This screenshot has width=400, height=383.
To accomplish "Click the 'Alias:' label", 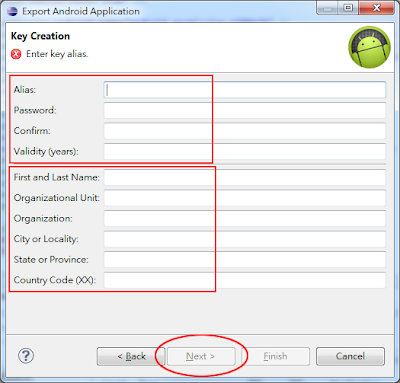I will click(x=25, y=90).
